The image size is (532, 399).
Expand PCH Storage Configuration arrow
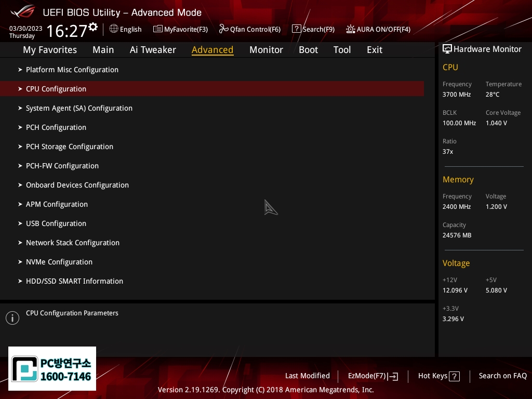(x=20, y=147)
